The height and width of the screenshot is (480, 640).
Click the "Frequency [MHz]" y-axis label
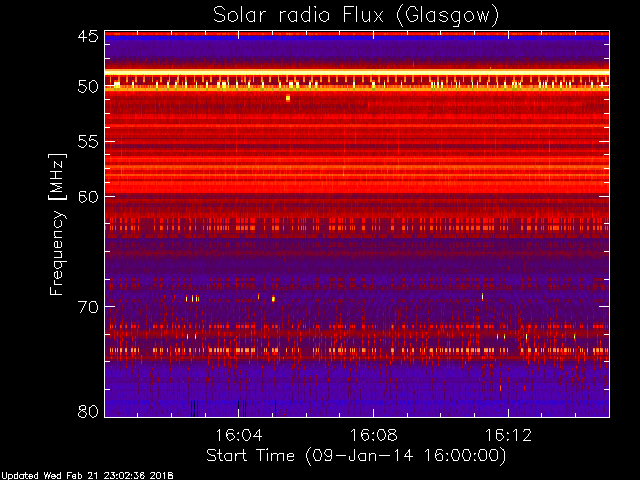[x=57, y=224]
